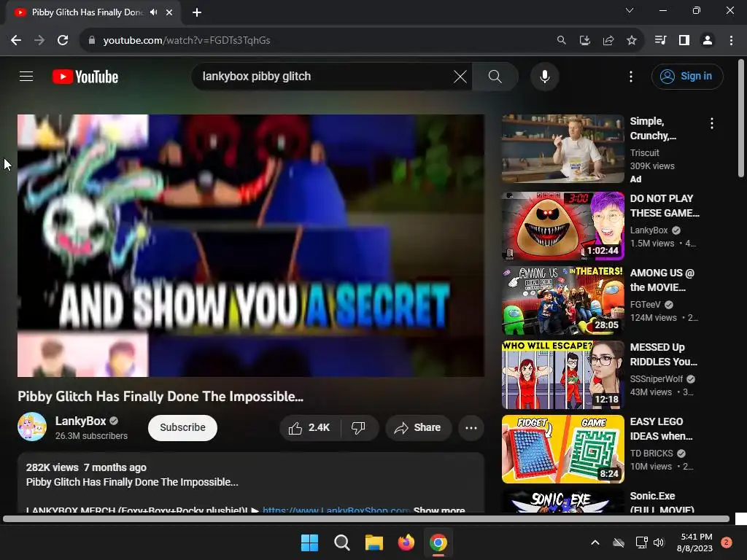Open File Explorer from taskbar
Screen dimensions: 747x560
(x=374, y=542)
